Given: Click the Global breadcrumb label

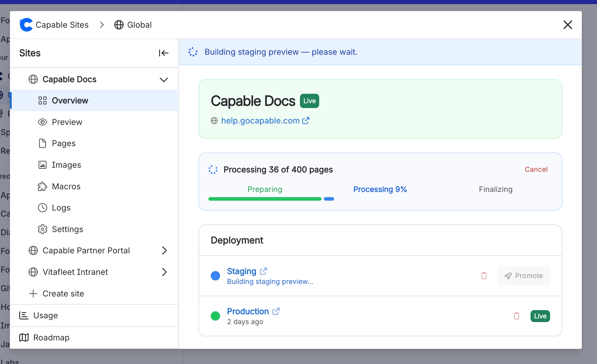Looking at the screenshot, I should coord(139,25).
